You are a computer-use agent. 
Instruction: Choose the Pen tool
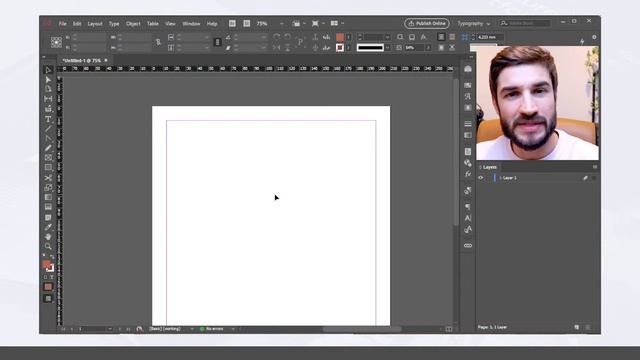tap(48, 138)
